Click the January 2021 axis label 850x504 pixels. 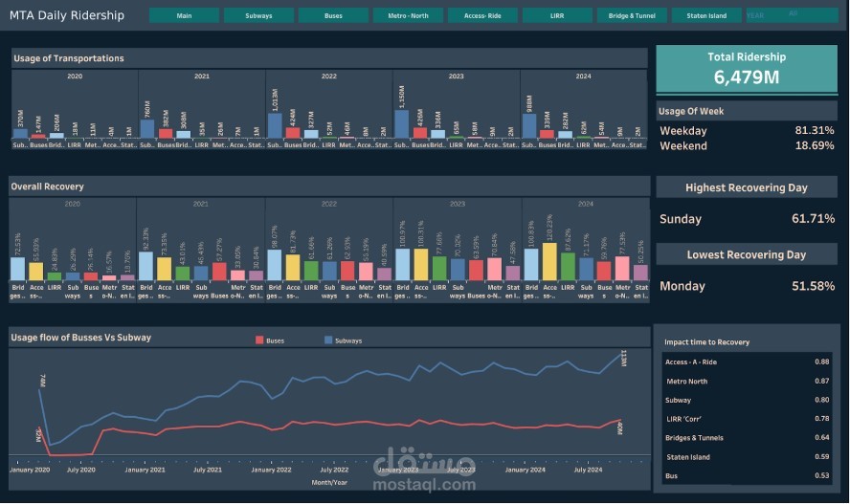click(145, 470)
